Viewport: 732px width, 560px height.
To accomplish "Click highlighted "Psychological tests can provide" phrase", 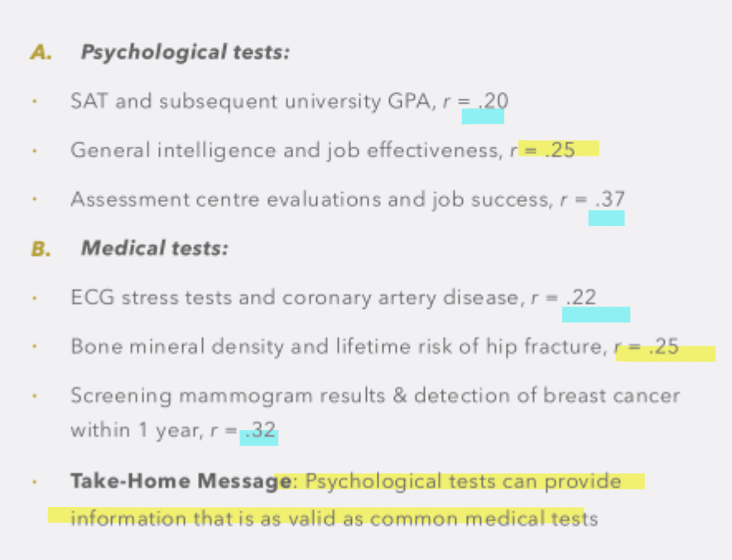I will (462, 481).
